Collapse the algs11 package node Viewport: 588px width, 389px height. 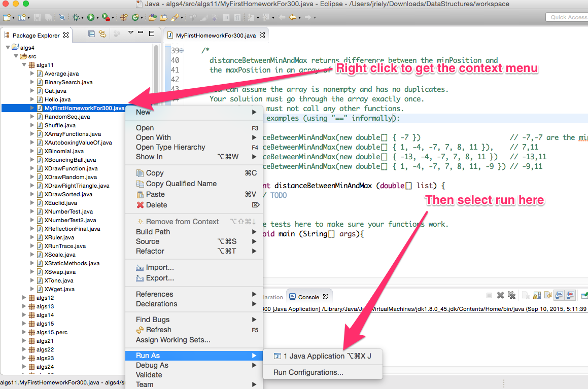pyautogui.click(x=24, y=65)
